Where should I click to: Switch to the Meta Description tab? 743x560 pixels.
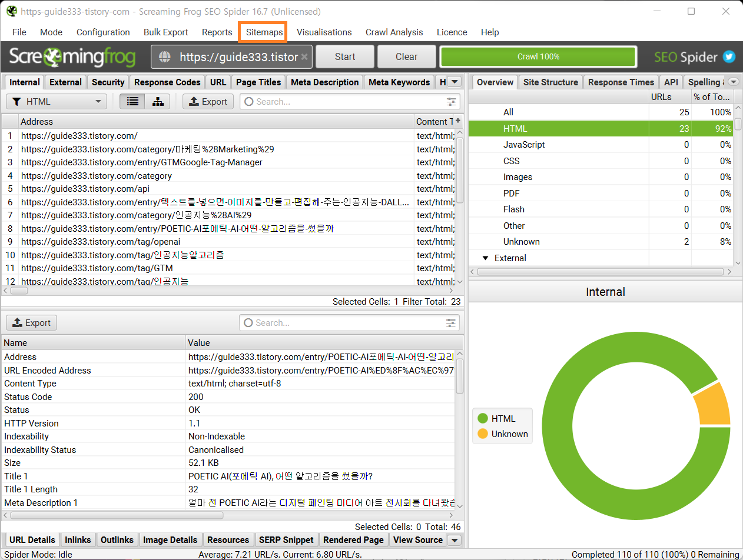[324, 82]
